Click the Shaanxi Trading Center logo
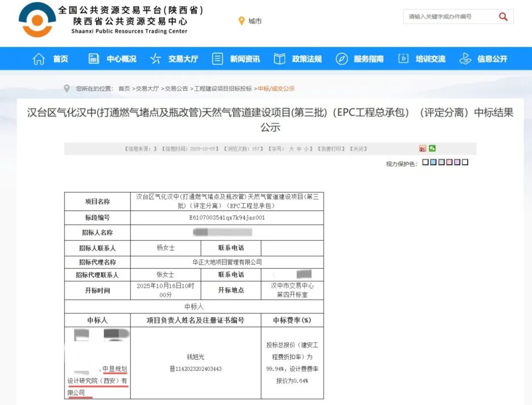 [37, 20]
